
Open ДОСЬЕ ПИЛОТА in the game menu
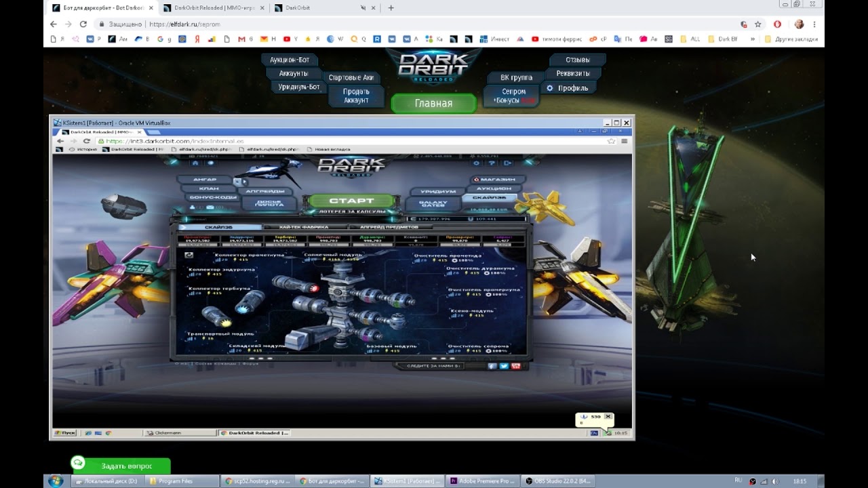tap(269, 203)
